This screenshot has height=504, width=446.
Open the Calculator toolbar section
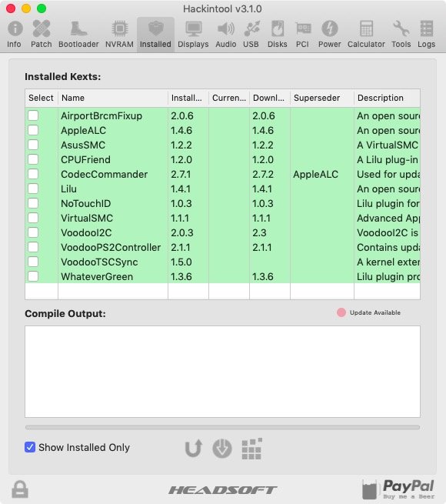(366, 34)
